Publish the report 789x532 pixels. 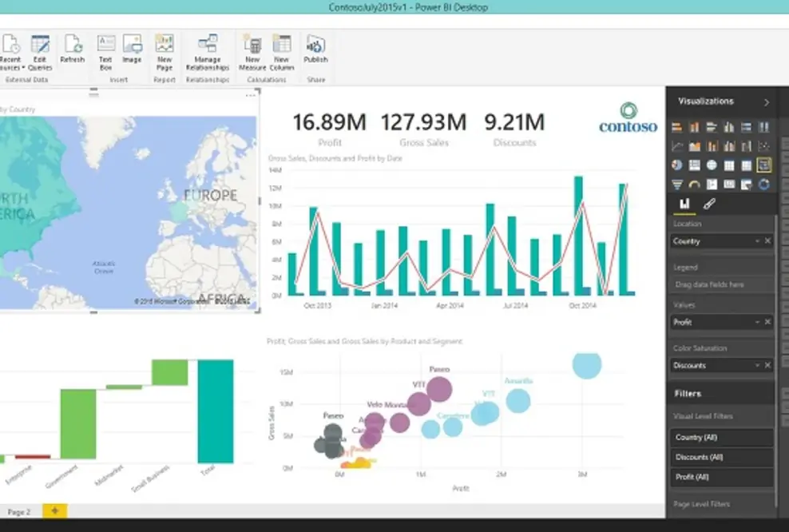[315, 50]
